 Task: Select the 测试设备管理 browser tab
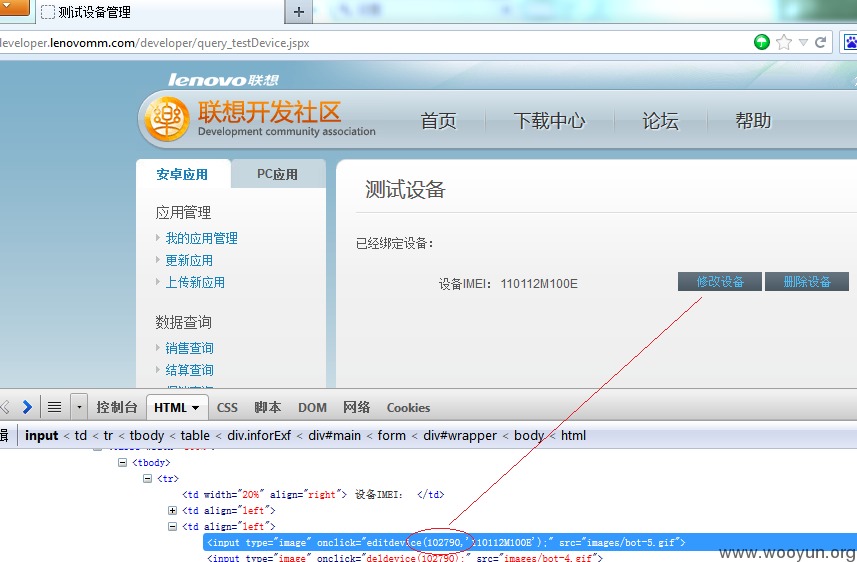click(x=159, y=12)
